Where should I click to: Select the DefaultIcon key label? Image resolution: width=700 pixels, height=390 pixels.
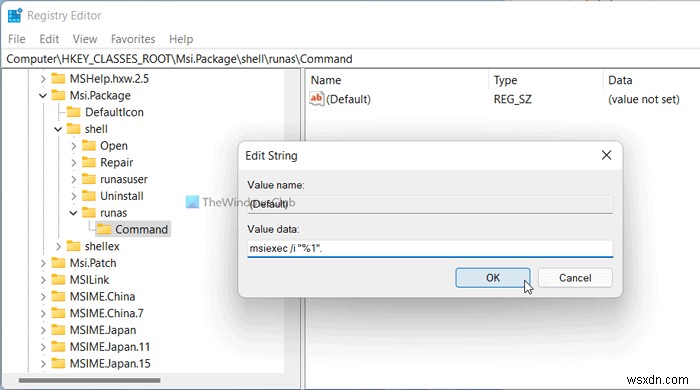point(114,112)
